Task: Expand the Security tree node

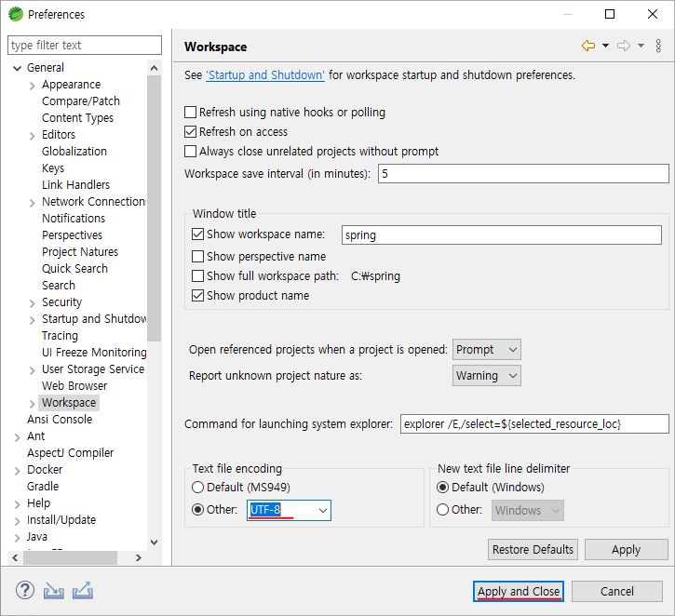Action: [33, 303]
